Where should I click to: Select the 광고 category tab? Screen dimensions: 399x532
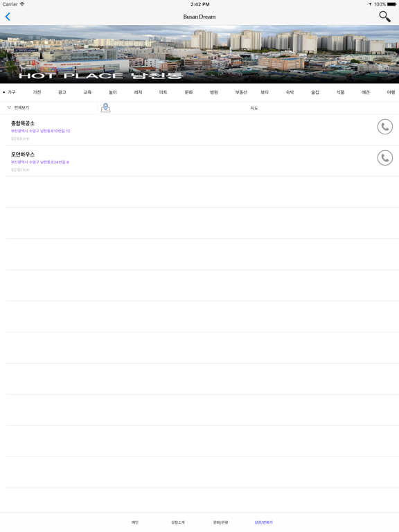point(62,92)
